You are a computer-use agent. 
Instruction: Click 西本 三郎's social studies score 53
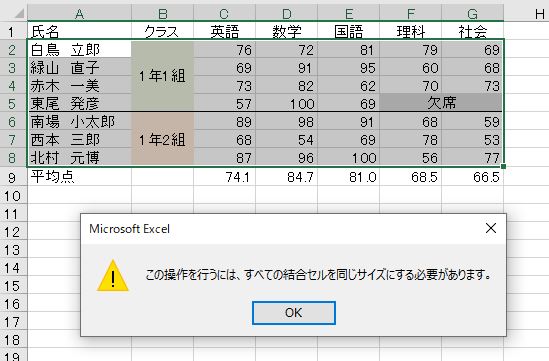[472, 140]
